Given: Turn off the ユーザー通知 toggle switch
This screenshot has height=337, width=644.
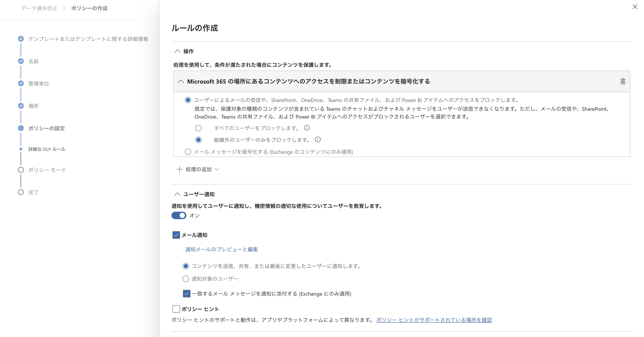Looking at the screenshot, I should (x=179, y=216).
